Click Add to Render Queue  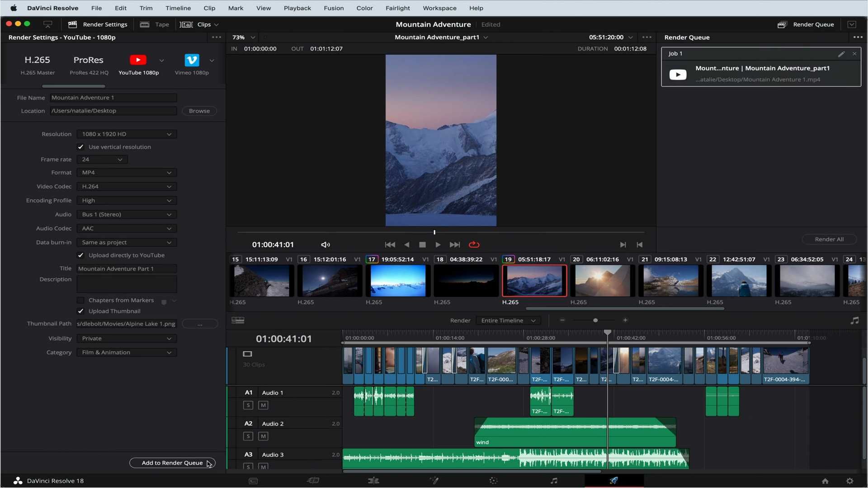tap(172, 463)
